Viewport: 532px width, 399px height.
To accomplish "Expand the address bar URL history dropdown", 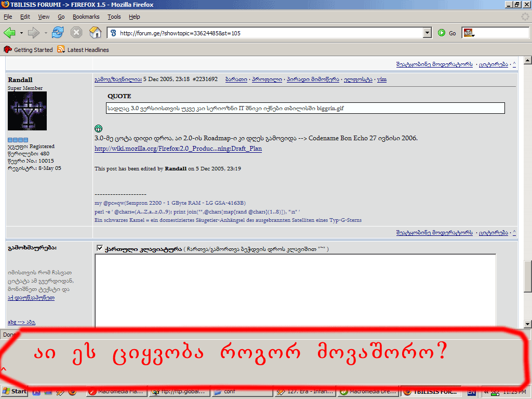I will click(428, 33).
